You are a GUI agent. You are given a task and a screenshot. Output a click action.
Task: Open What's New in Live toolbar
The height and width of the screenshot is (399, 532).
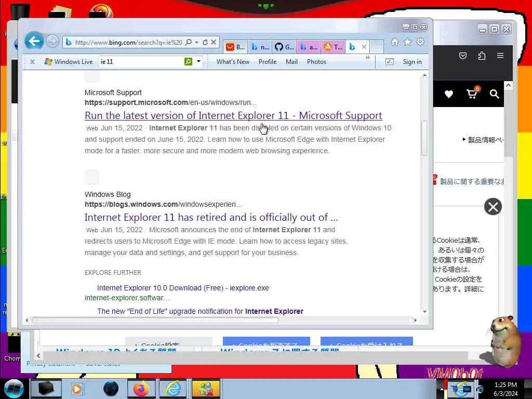tap(233, 62)
